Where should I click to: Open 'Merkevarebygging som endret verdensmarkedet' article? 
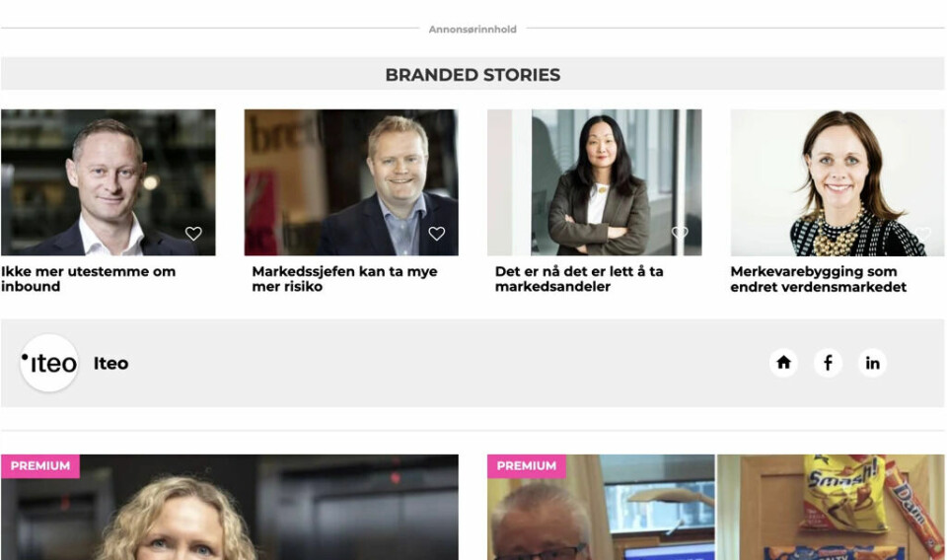(819, 279)
